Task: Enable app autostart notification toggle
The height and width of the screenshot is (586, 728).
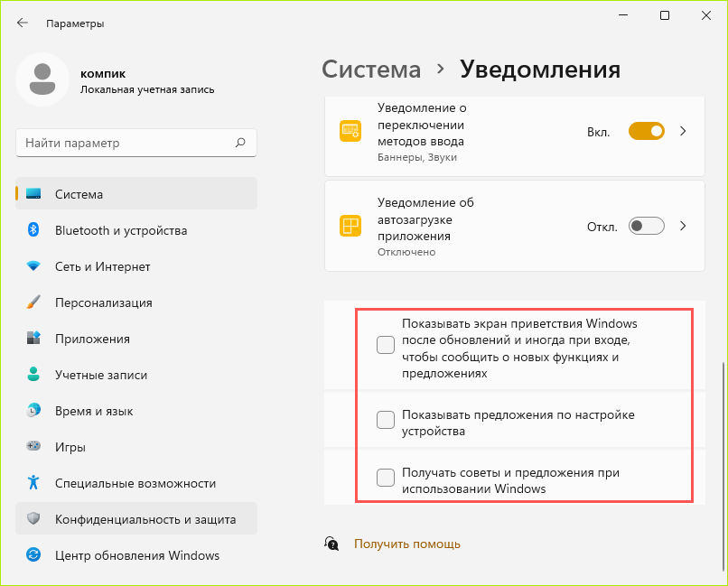Action: [x=647, y=226]
